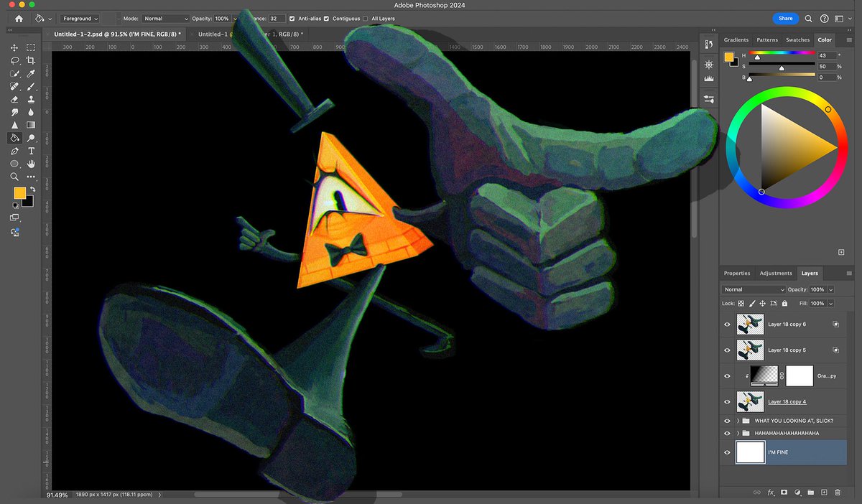Open the Color panel hamburger menu
862x504 pixels.
(851, 40)
